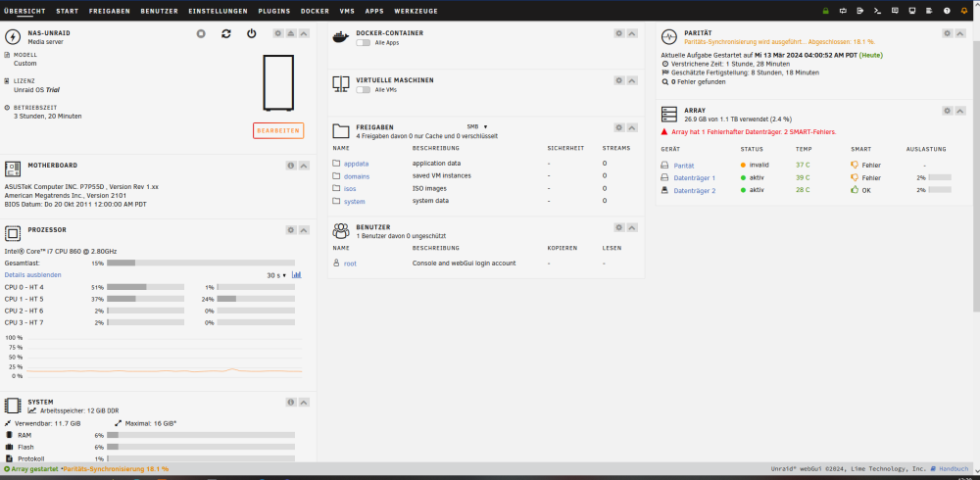Click Datenträger 2 SMART thumbs-up icon
This screenshot has width=980, height=480.
[855, 189]
